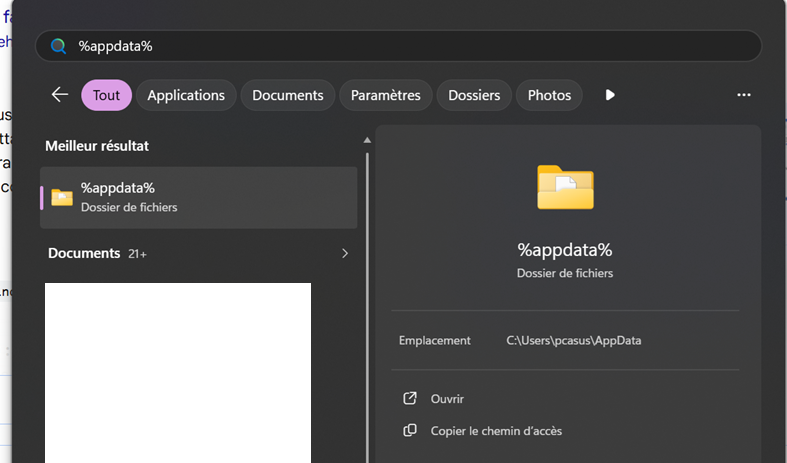Click the Emplacement label

point(435,340)
